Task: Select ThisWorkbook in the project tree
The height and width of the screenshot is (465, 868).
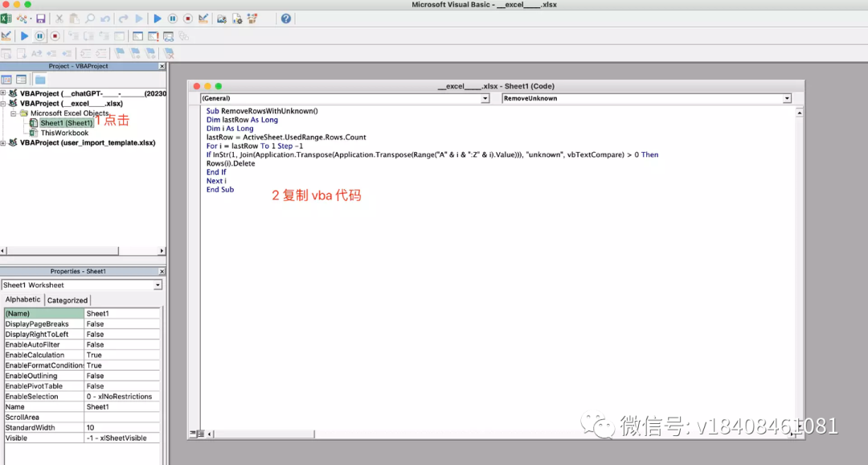Action: pos(64,133)
